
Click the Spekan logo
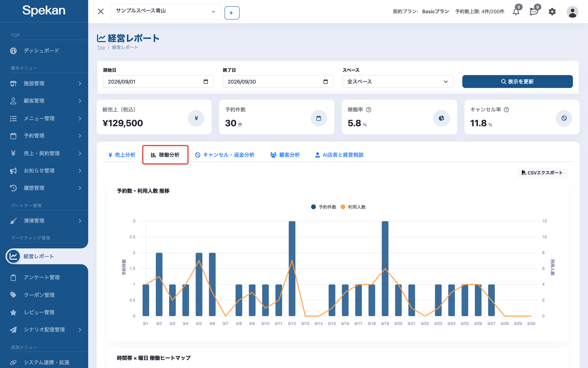pyautogui.click(x=44, y=11)
